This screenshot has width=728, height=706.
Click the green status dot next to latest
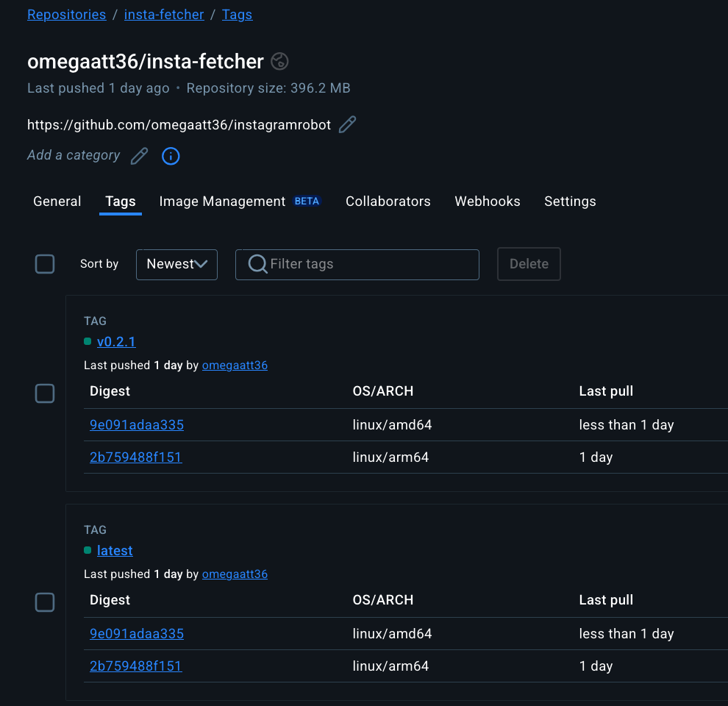pyautogui.click(x=88, y=550)
